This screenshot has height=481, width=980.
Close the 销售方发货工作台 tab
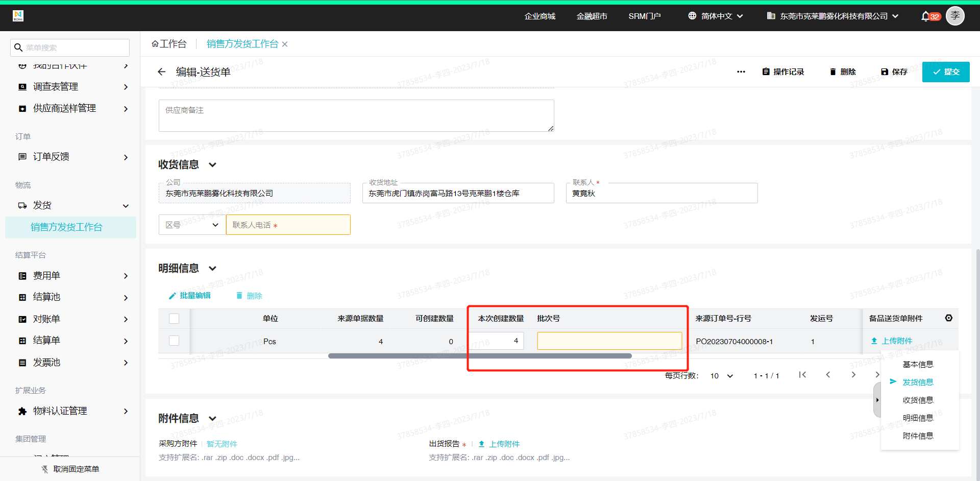point(285,44)
